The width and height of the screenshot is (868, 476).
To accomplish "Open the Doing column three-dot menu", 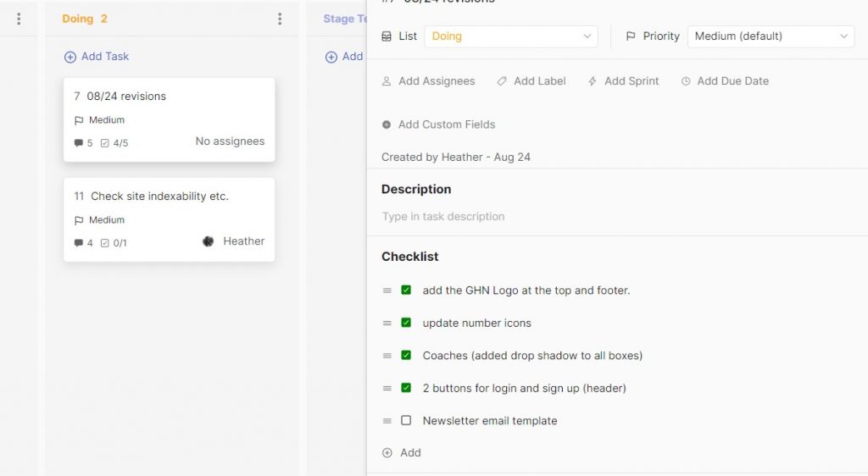I will [x=280, y=19].
